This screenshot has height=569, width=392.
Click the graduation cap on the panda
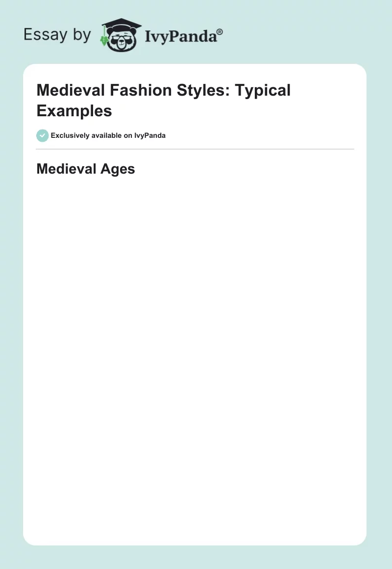point(121,25)
